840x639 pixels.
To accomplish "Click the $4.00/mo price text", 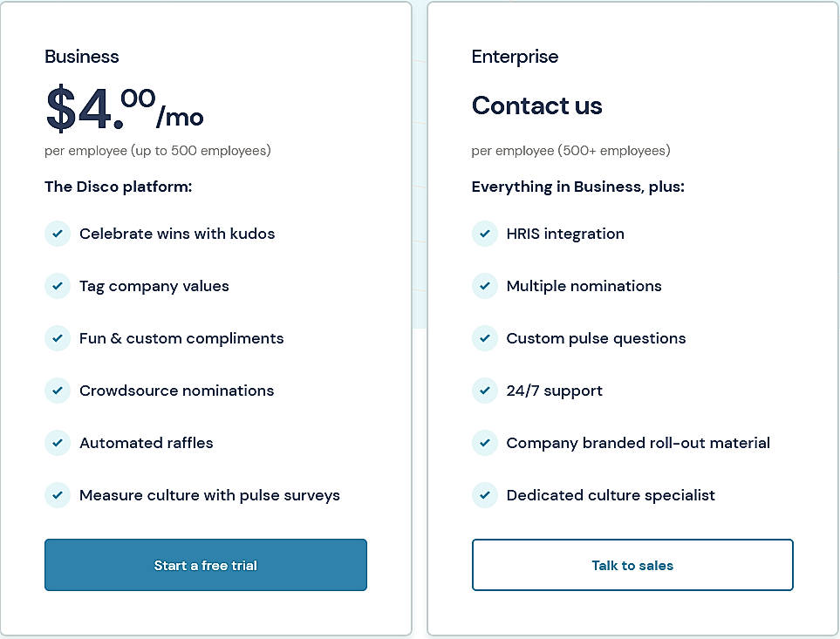I will pos(123,109).
